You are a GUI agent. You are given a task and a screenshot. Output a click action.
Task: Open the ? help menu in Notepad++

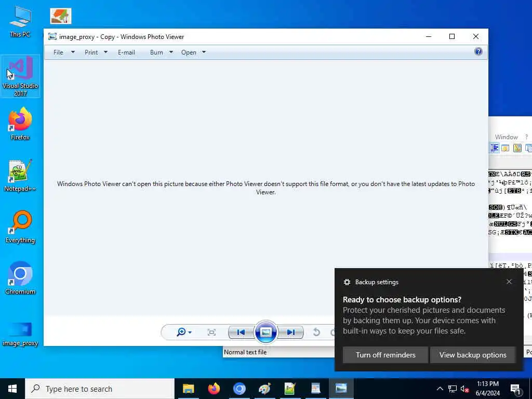[x=526, y=137]
